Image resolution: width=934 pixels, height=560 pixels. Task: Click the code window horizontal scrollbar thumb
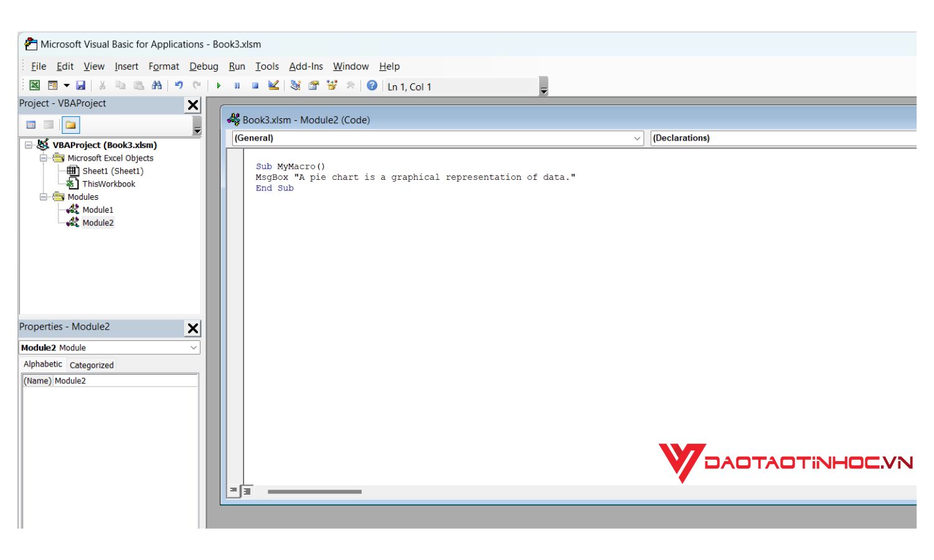314,492
